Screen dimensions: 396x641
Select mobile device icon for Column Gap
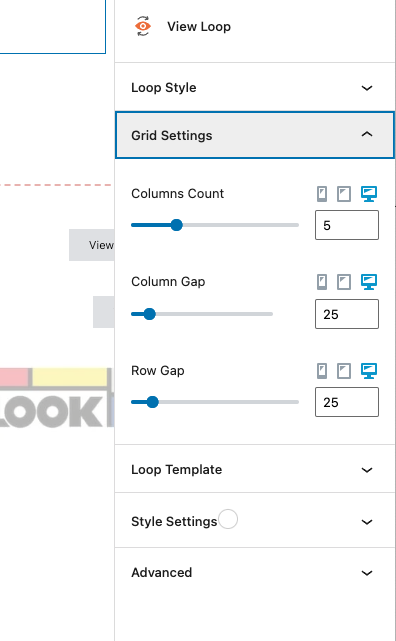[x=322, y=282]
